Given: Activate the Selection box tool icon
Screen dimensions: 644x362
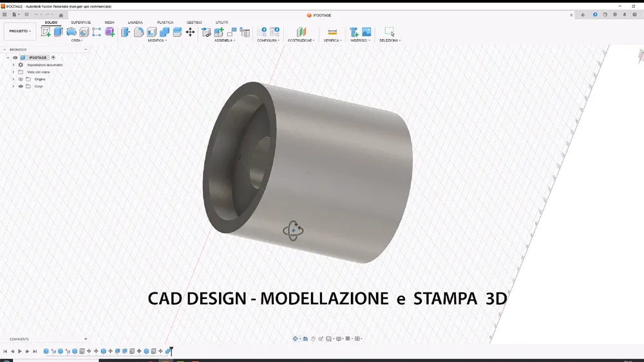Looking at the screenshot, I should click(390, 32).
